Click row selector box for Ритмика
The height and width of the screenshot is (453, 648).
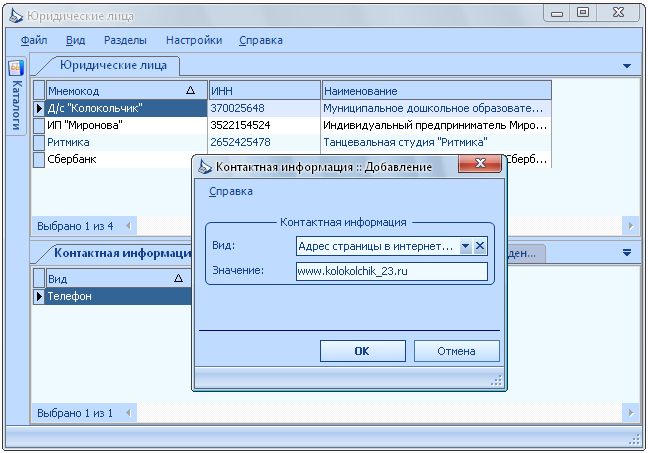[39, 142]
